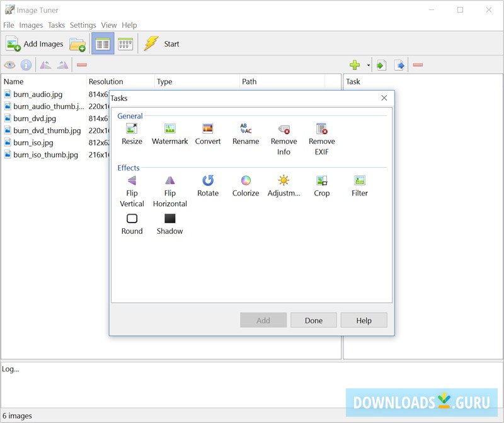Remove selected image with left red minus
504x423 pixels.
[82, 65]
